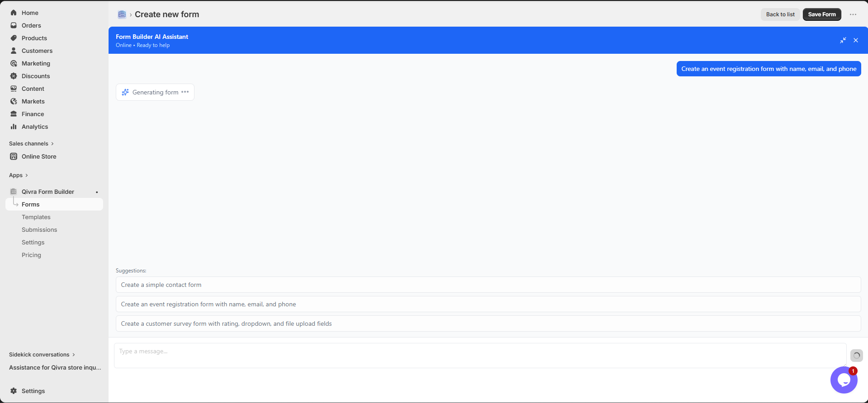Minimize the AI Assistant panel
Viewport: 868px width, 403px height.
[843, 40]
